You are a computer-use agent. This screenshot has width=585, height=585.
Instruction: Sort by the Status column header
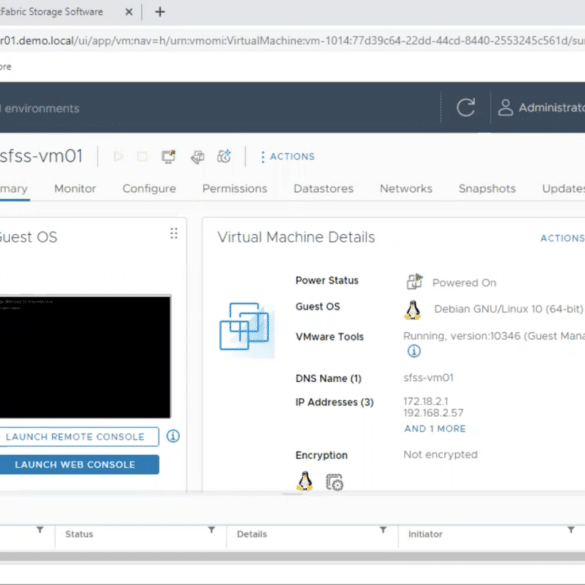pyautogui.click(x=79, y=534)
